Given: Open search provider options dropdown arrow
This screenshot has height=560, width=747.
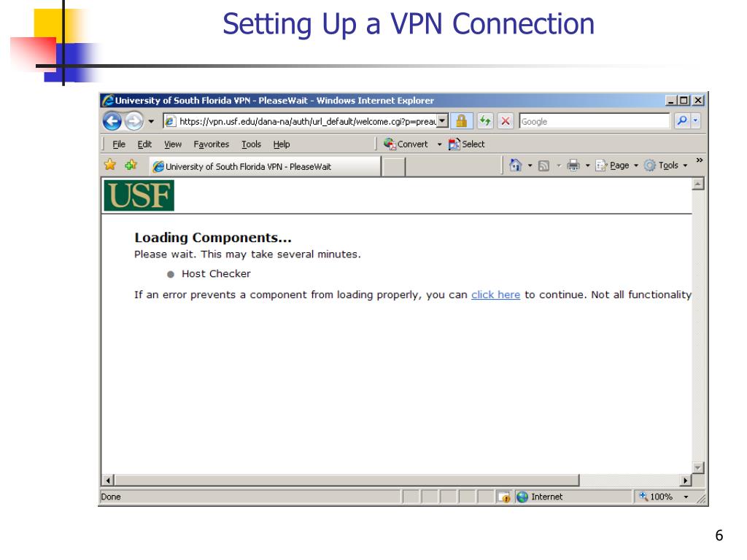Looking at the screenshot, I should [695, 121].
